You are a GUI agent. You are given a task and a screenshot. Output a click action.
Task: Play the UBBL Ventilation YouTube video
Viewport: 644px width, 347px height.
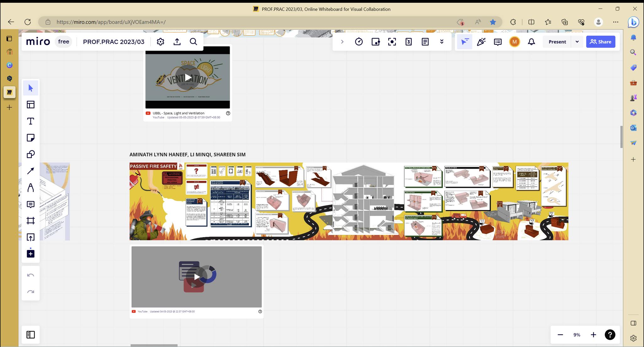pyautogui.click(x=188, y=77)
